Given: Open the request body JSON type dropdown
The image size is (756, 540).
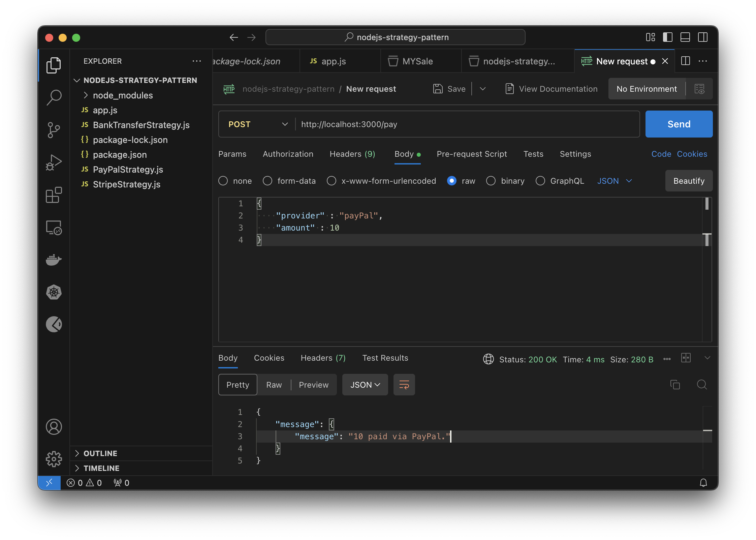Looking at the screenshot, I should 615,181.
